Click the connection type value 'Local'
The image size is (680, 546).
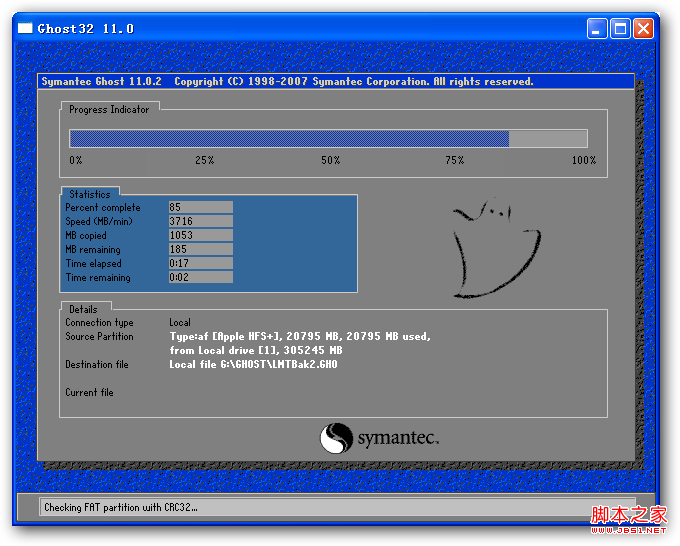click(180, 322)
